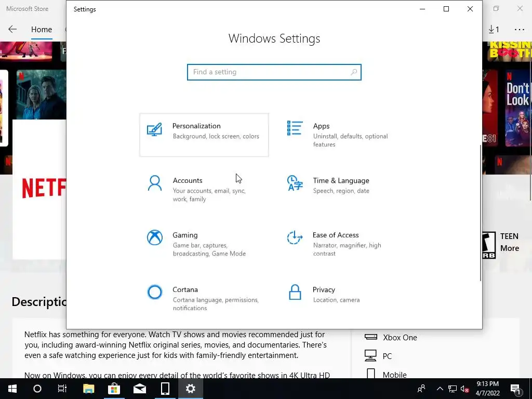Maximize the Settings window
This screenshot has height=399, width=532.
[x=446, y=9]
